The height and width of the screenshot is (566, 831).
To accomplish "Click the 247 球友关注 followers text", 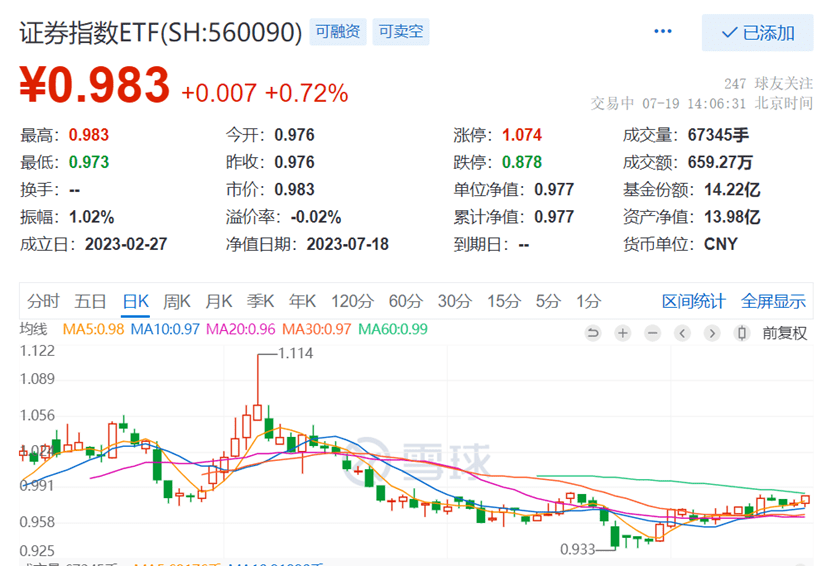I will (x=768, y=84).
